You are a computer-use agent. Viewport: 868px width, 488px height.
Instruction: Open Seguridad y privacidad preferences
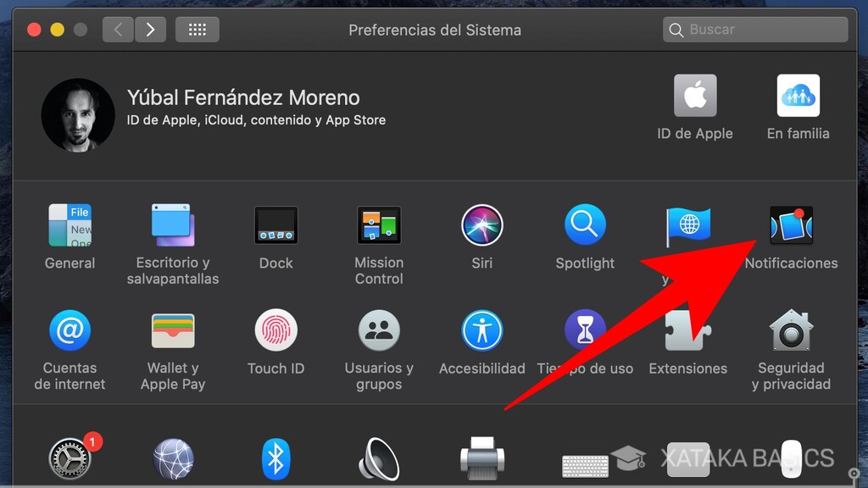pos(791,331)
